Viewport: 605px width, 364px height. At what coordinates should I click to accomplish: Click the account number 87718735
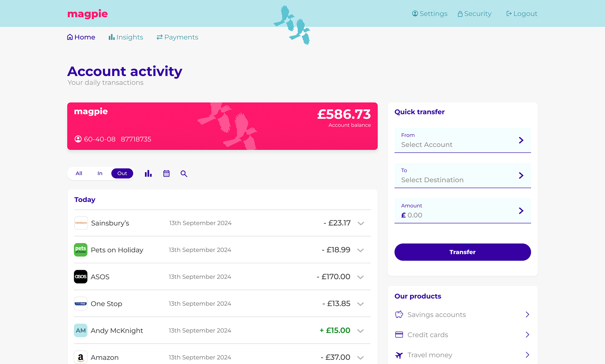click(x=136, y=139)
